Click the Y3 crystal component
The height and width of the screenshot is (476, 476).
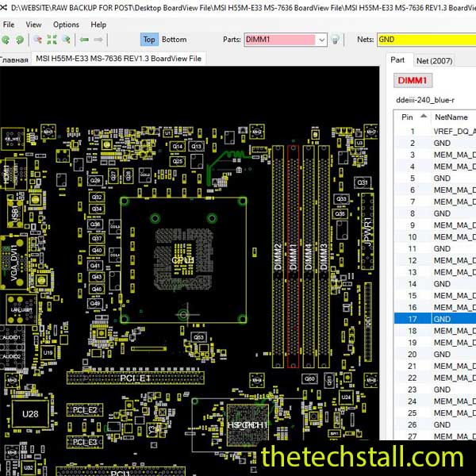152,429
